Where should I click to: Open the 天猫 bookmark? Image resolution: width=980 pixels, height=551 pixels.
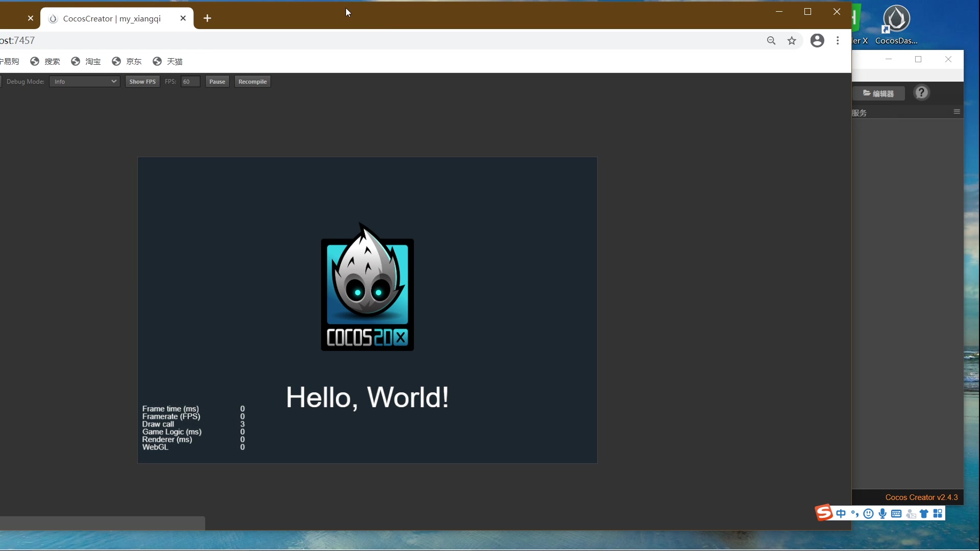(168, 61)
